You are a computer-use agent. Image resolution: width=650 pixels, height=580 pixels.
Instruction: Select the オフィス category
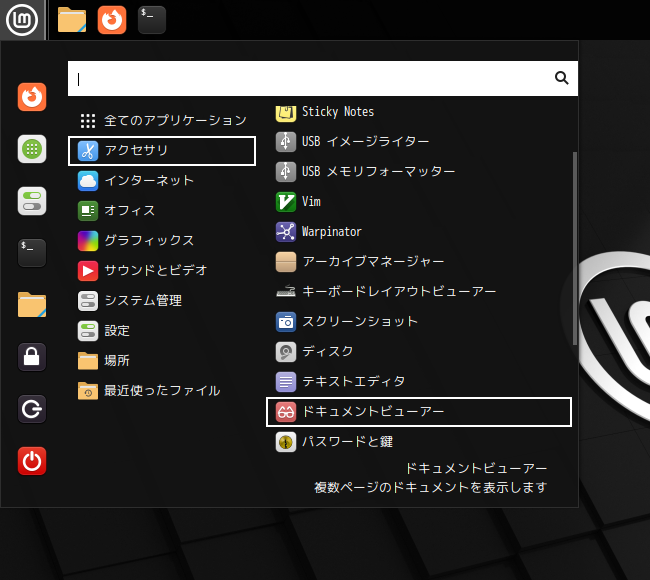[x=162, y=211]
